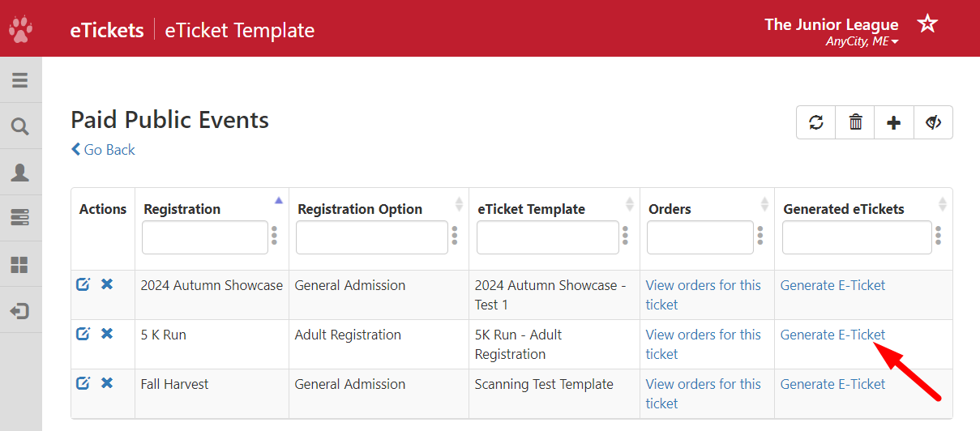Open Registration column filter options menu

tap(274, 236)
